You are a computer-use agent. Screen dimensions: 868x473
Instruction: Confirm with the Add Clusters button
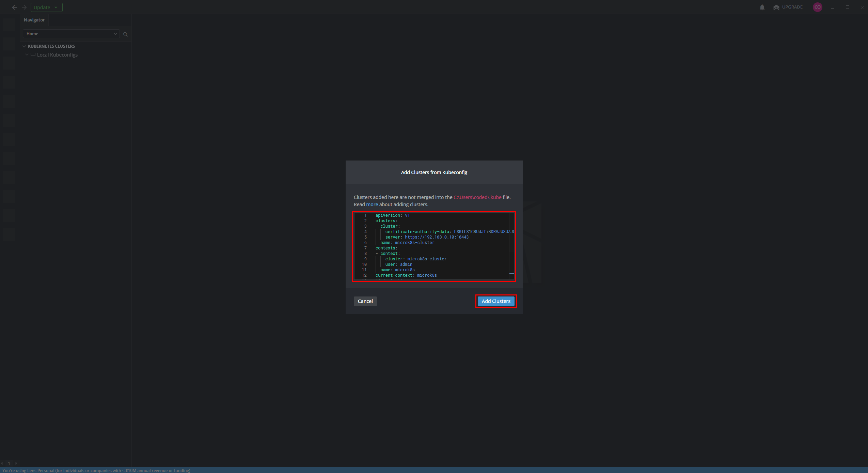pos(496,301)
